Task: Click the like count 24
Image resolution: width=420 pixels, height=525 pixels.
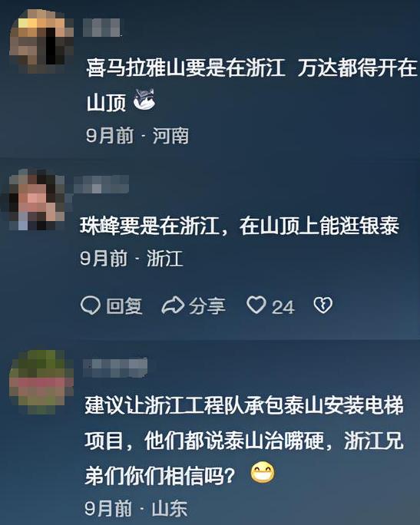Action: [x=283, y=307]
